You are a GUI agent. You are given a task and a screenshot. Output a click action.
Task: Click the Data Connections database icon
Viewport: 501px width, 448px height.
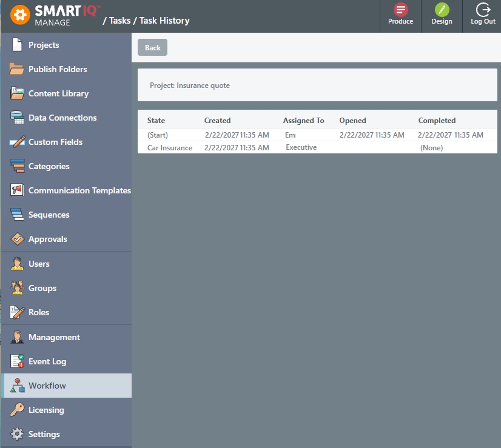(x=17, y=118)
